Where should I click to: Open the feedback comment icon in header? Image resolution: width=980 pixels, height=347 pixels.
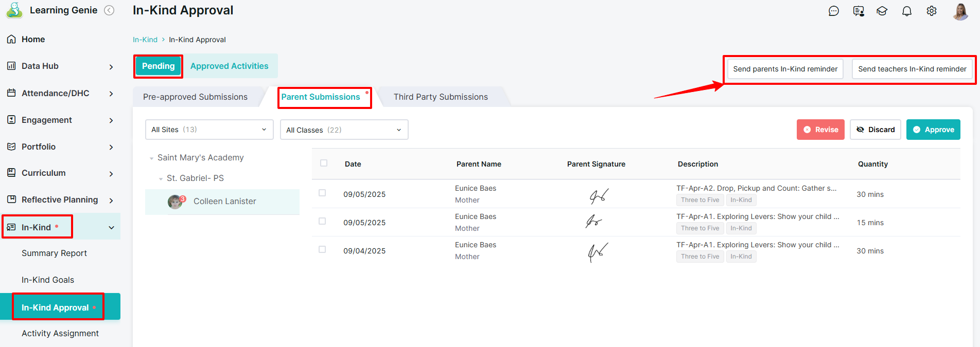pyautogui.click(x=858, y=11)
